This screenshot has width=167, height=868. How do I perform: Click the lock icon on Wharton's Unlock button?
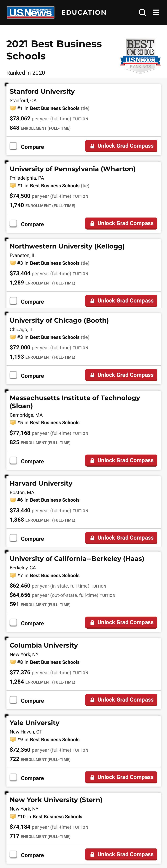(x=92, y=223)
